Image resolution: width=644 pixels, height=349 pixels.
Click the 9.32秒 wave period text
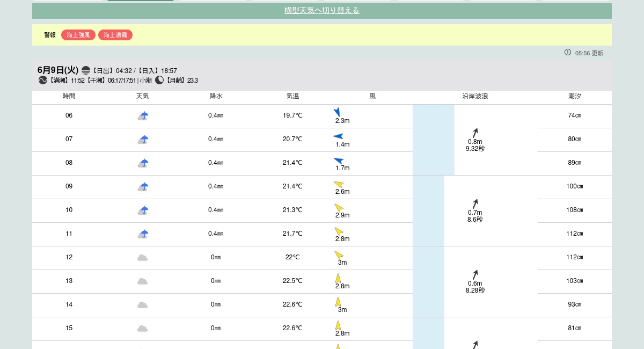tap(475, 149)
